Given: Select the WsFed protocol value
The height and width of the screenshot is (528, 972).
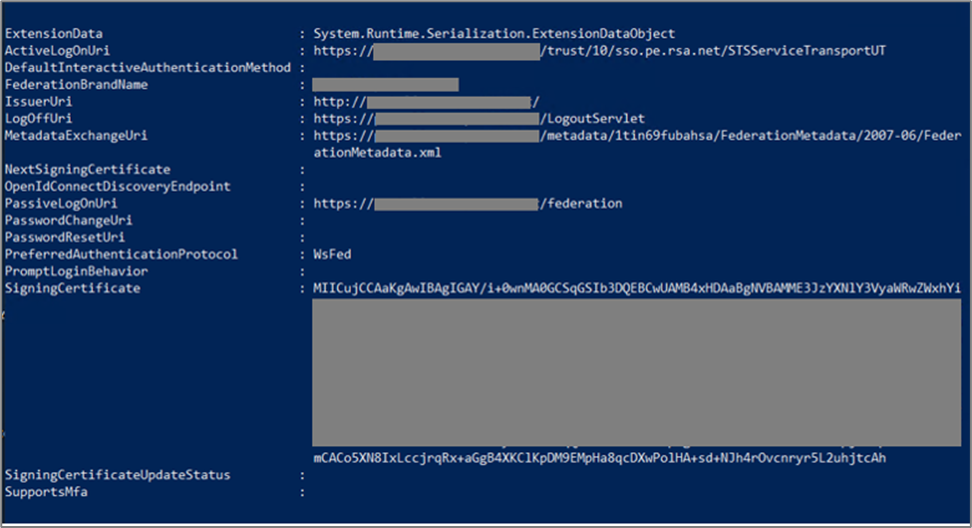Looking at the screenshot, I should [x=332, y=254].
